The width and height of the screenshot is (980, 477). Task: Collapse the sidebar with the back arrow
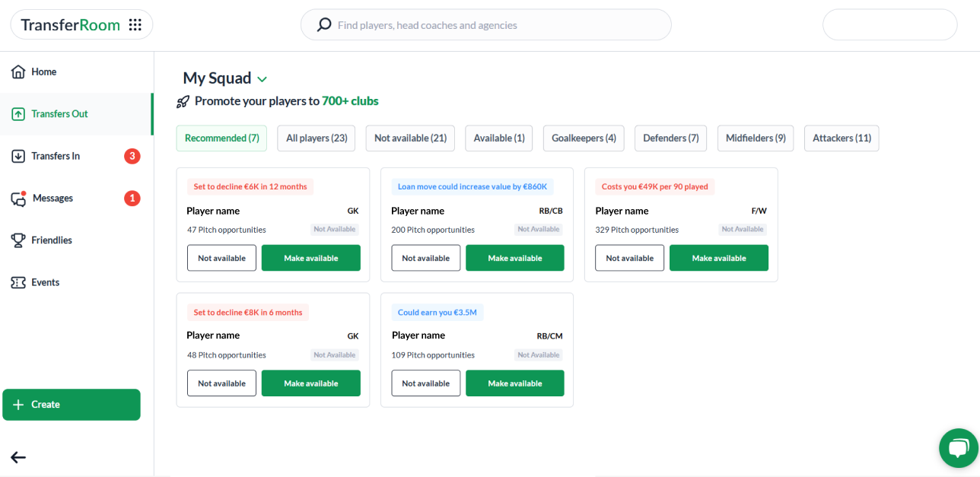coord(17,457)
